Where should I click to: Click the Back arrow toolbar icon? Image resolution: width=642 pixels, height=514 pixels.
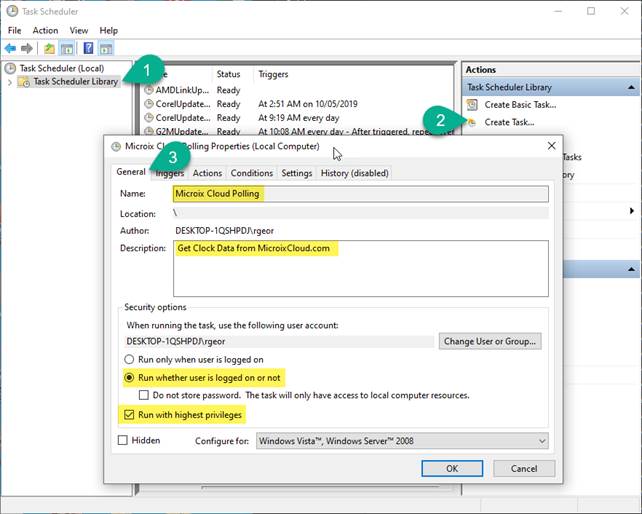10,48
